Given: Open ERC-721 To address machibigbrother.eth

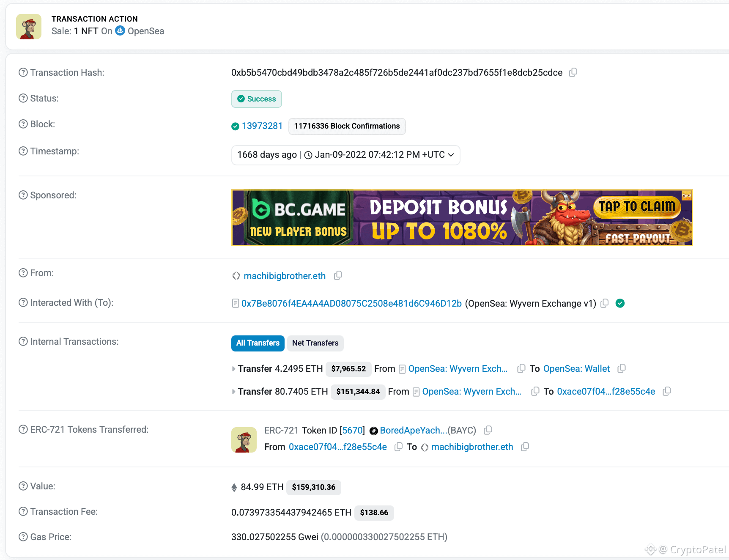Looking at the screenshot, I should (472, 447).
